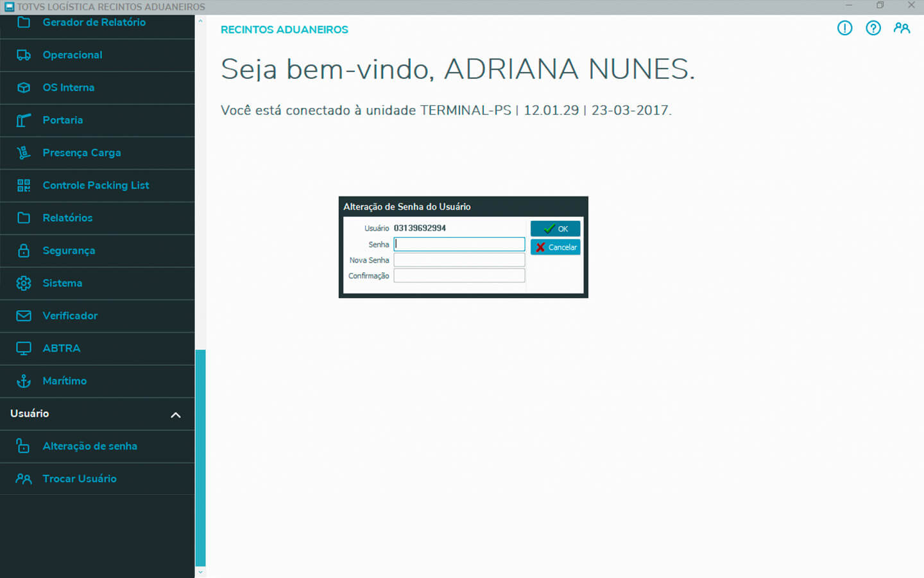This screenshot has height=578, width=924.
Task: Click the Segurança padlock icon
Action: point(24,250)
